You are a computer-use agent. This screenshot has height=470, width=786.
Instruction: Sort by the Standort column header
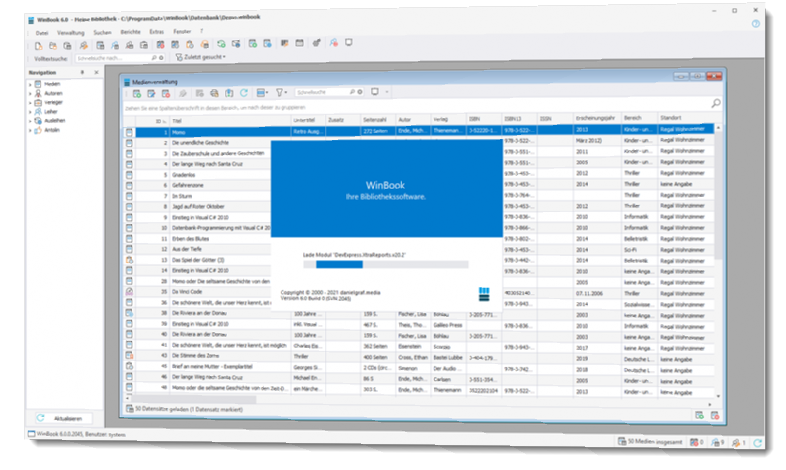685,118
